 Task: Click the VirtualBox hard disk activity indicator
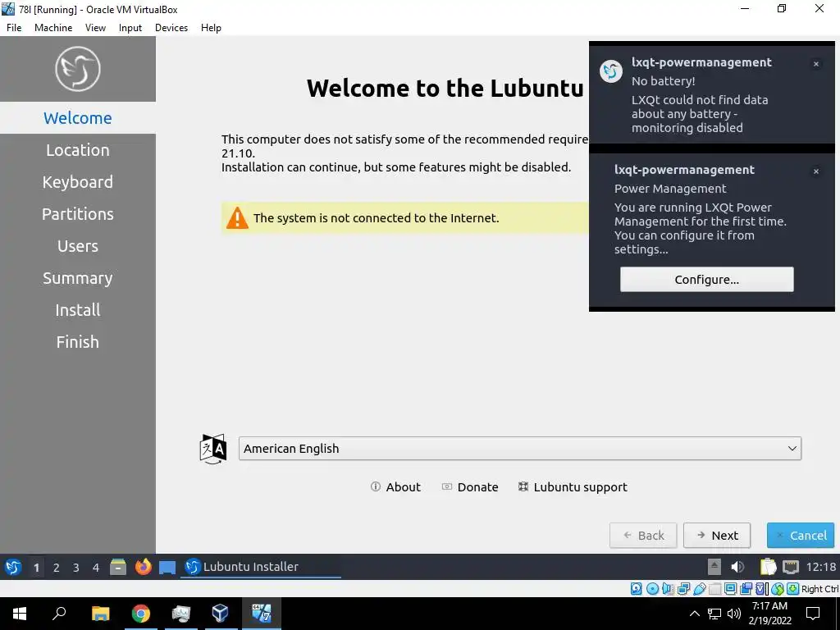coord(636,589)
